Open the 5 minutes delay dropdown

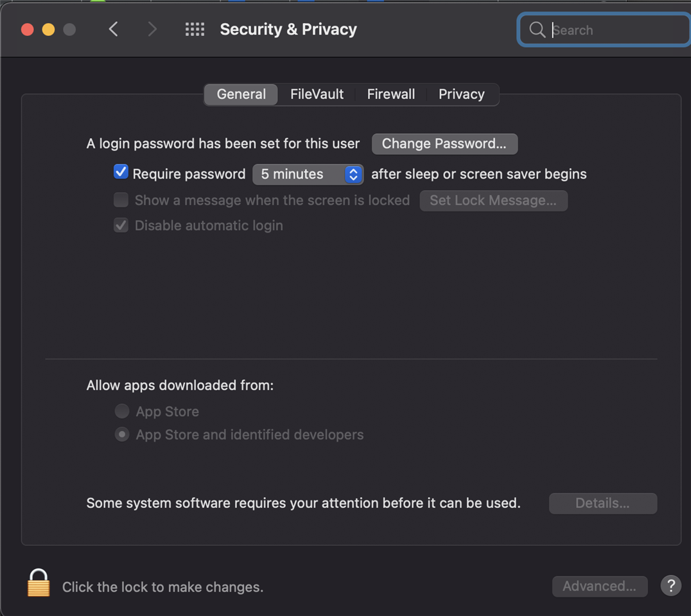coord(308,174)
